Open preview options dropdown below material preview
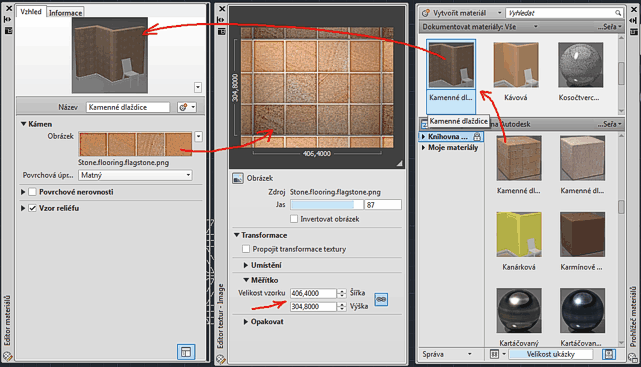Image resolution: width=641 pixels, height=367 pixels. [198, 87]
